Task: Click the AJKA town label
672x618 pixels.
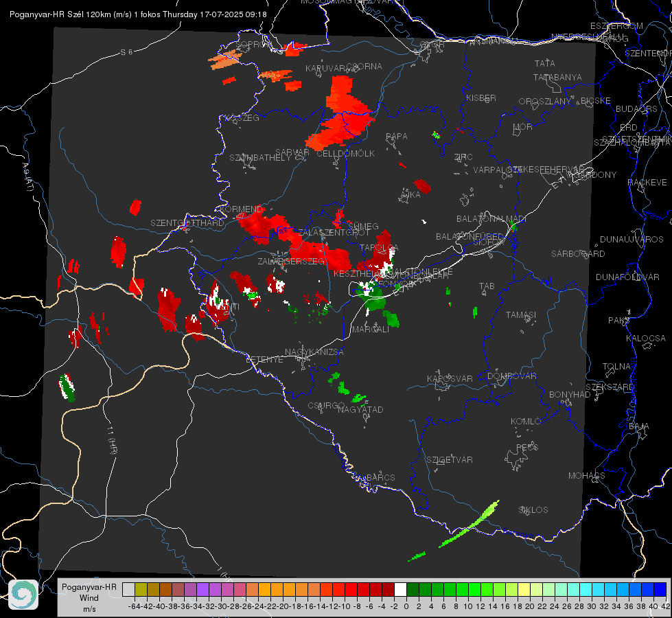Action: tap(410, 194)
